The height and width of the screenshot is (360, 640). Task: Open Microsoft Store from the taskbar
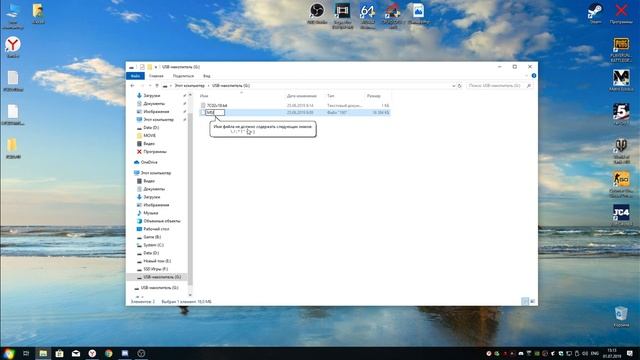[60, 353]
